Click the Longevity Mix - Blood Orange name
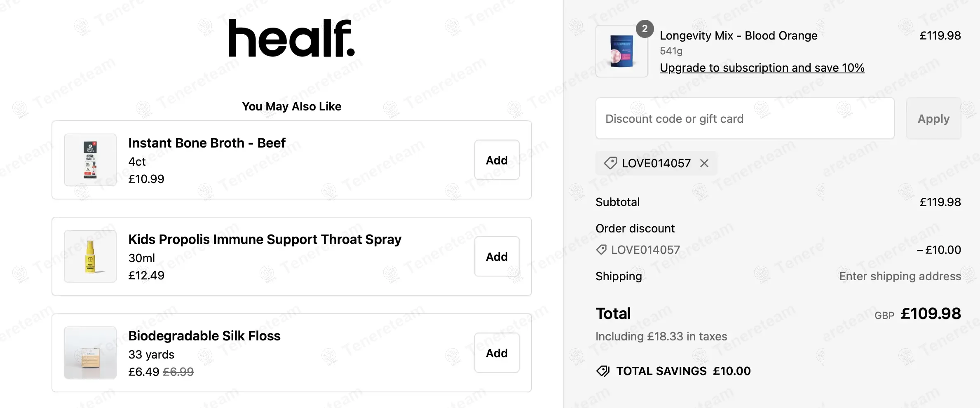 pos(739,36)
